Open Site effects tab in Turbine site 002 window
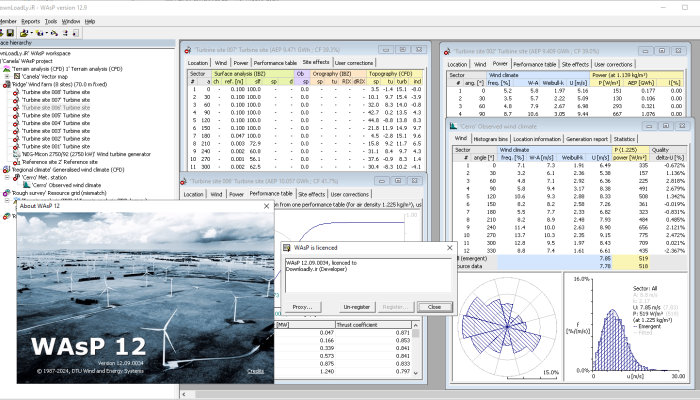Viewport: 700px width, 400px height. click(575, 64)
